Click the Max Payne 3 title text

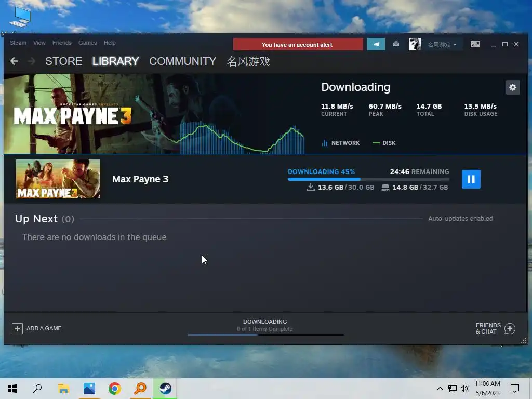click(x=140, y=179)
